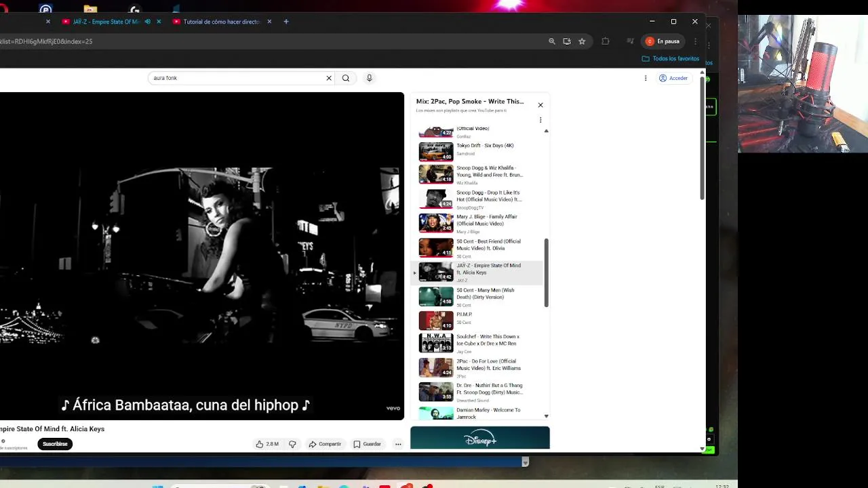
Task: Open the Todos los favoritos bookmarks folder
Action: 671,59
